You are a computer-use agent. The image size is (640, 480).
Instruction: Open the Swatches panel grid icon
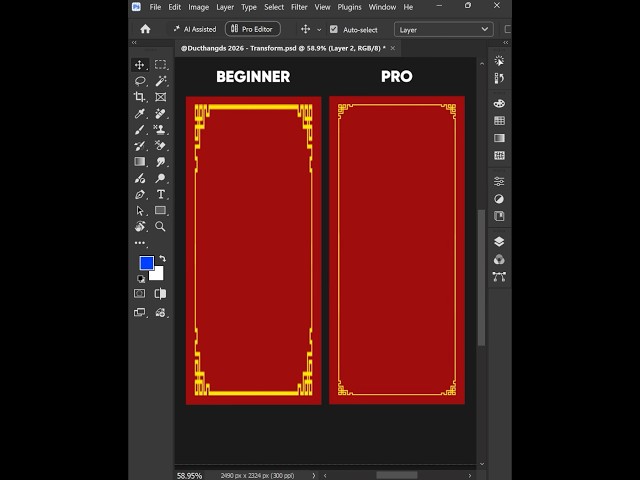pos(499,121)
